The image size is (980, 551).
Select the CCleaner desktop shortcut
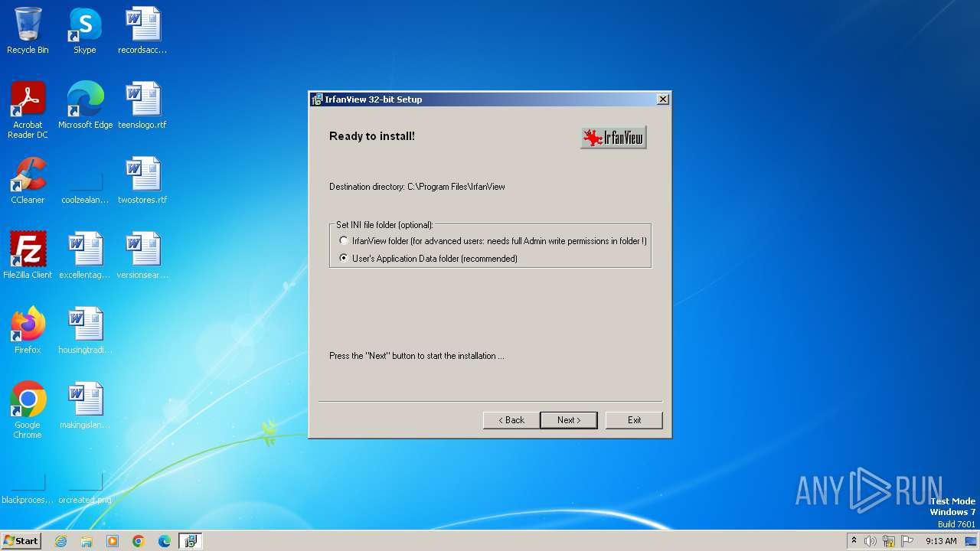click(x=28, y=181)
